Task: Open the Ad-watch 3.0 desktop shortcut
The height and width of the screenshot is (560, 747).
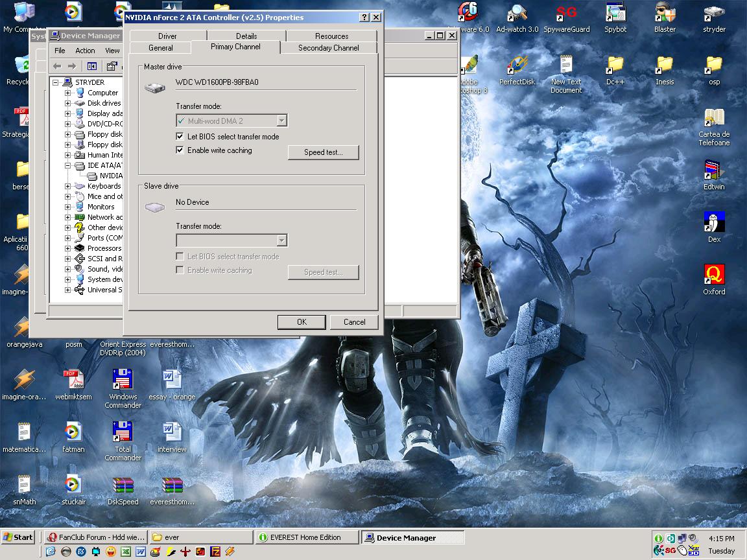Action: [x=517, y=18]
